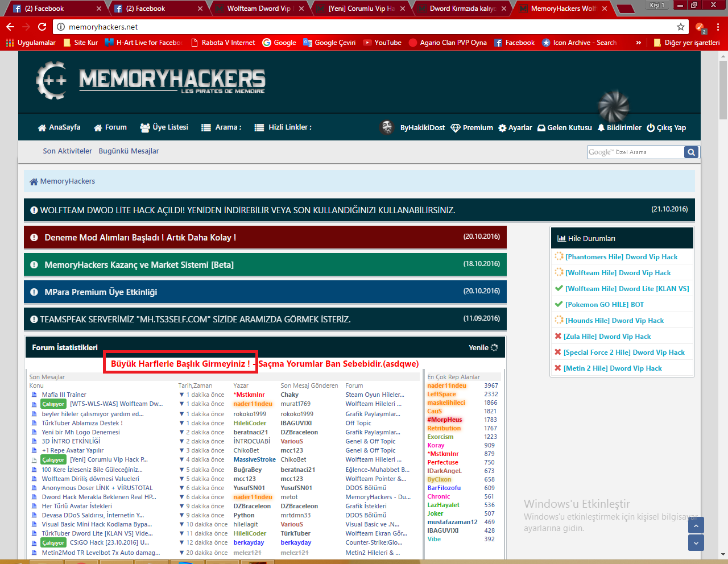The image size is (728, 564).
Task: Click the MemoryHackers gear logo
Action: [x=52, y=80]
